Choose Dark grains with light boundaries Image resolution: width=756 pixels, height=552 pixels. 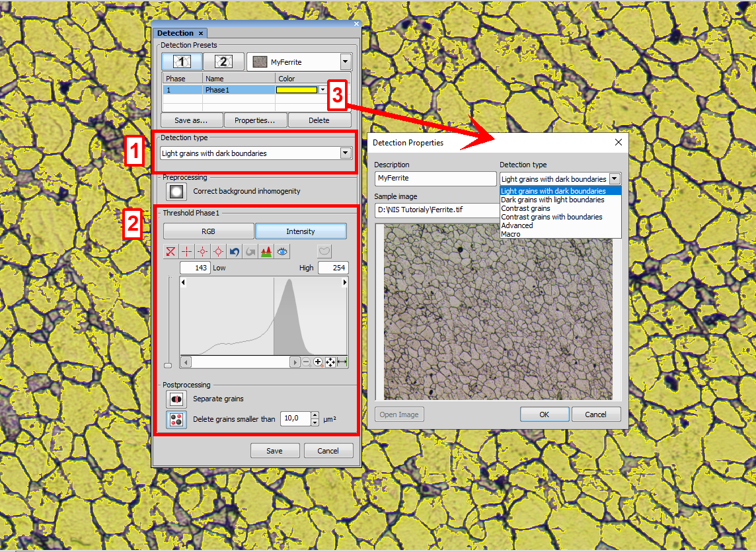(552, 200)
